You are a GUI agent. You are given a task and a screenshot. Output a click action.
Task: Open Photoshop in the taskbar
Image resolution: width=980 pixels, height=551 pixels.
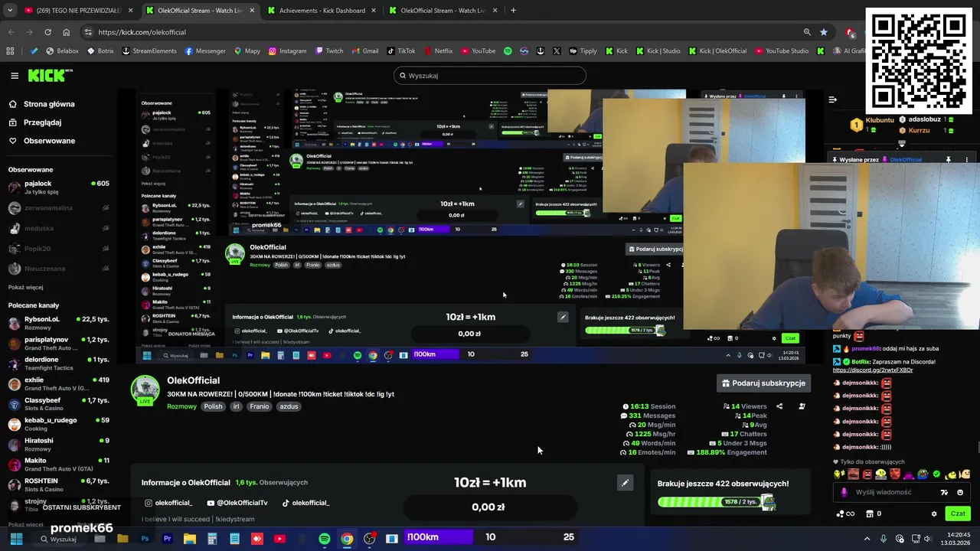[145, 539]
